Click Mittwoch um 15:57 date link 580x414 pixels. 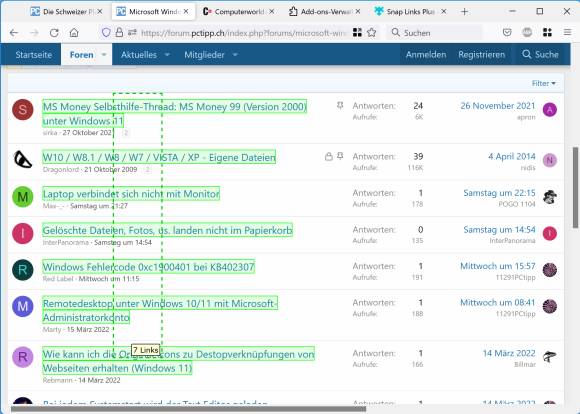[x=498, y=266]
